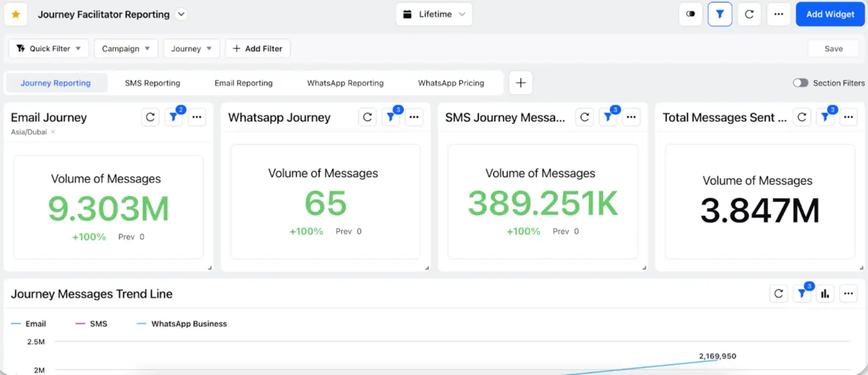Click the Whatsapp Journey widget title
The width and height of the screenshot is (868, 375).
279,118
